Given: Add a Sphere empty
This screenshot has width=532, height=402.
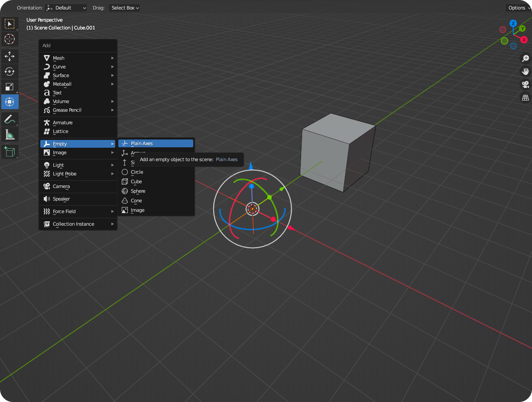Looking at the screenshot, I should pos(156,191).
